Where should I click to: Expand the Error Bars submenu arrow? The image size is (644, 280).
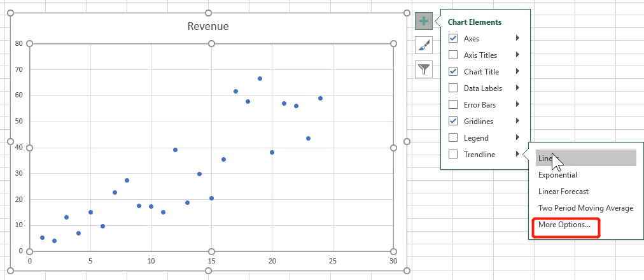tap(517, 104)
